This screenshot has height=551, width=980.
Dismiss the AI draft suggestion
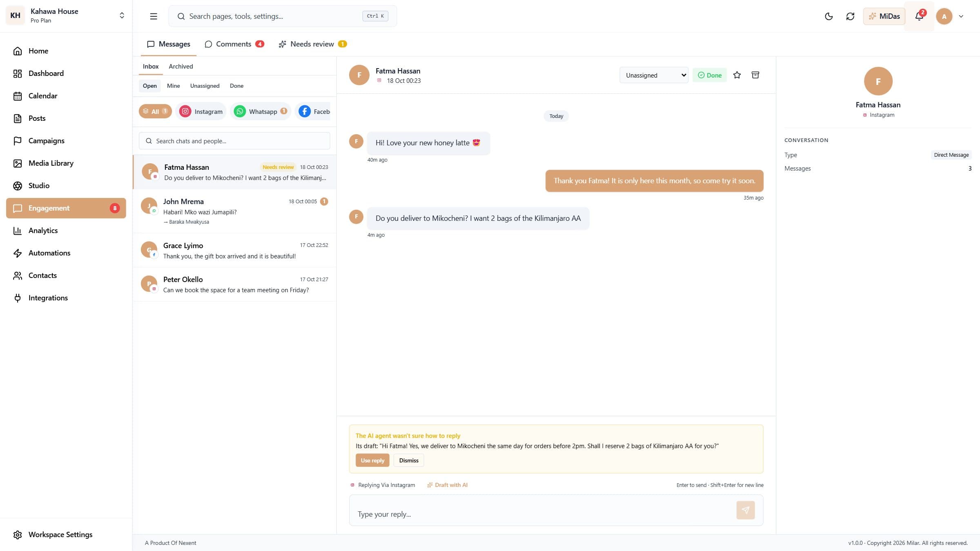pos(409,460)
